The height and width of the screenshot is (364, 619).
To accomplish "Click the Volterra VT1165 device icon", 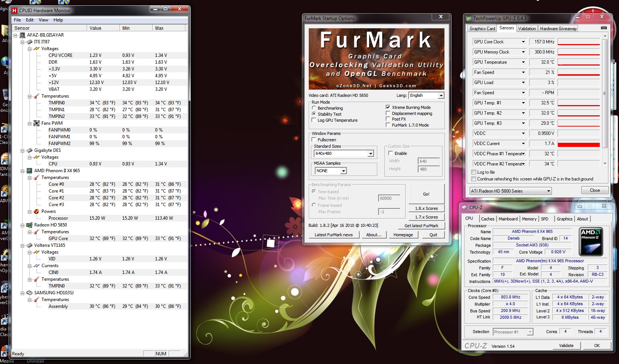I will pyautogui.click(x=30, y=245).
